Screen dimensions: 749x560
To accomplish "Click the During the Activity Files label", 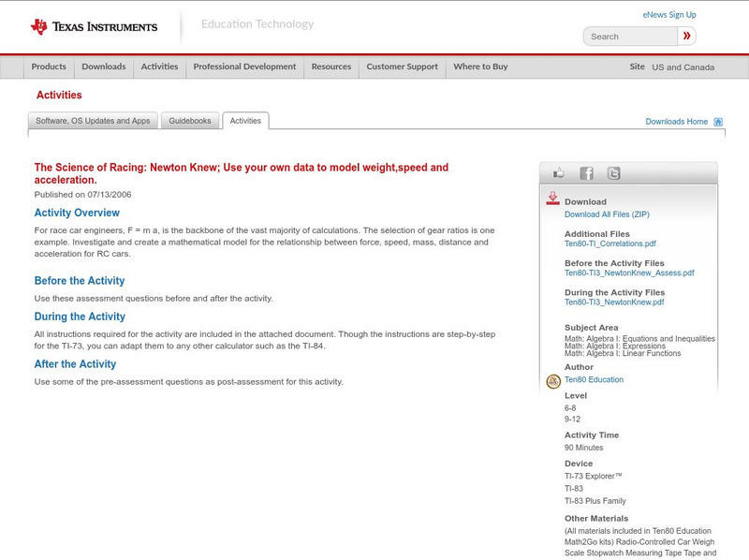I will point(615,292).
